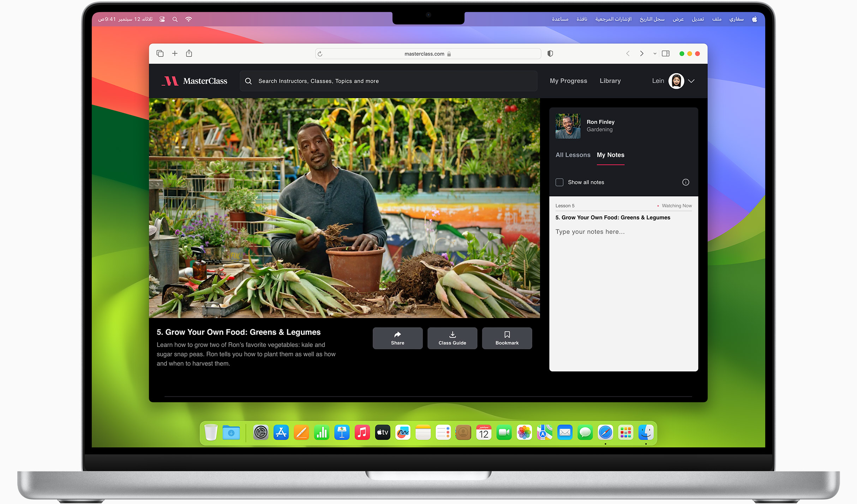Click the Type your notes field

[x=590, y=232]
